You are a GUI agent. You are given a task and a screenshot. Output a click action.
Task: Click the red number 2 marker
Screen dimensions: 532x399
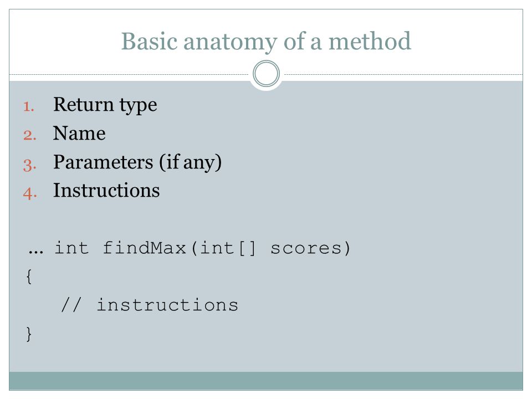tap(30, 135)
